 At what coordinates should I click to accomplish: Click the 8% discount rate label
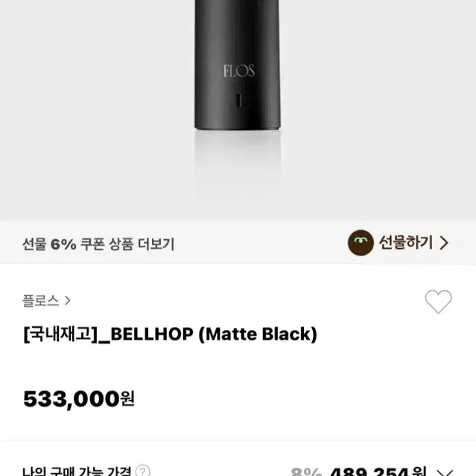click(x=306, y=472)
